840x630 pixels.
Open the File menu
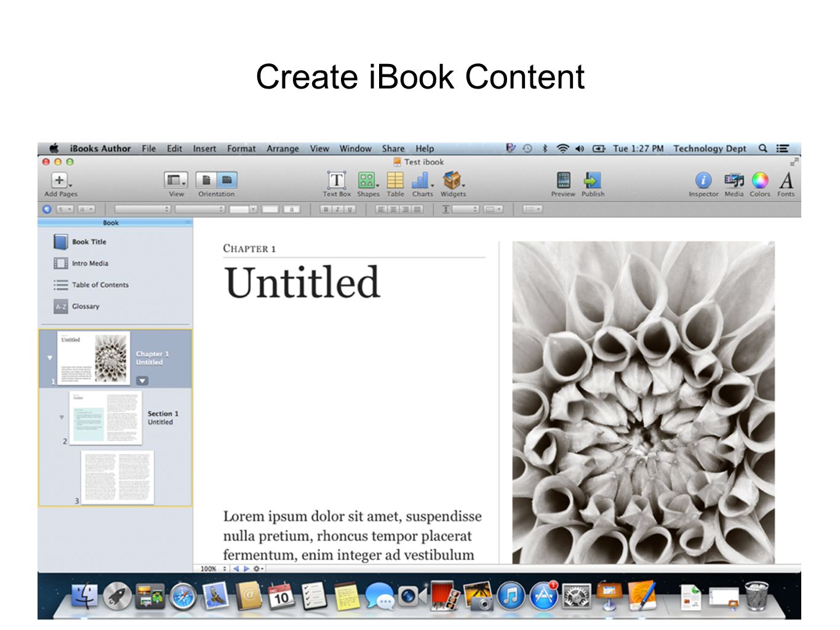(149, 148)
